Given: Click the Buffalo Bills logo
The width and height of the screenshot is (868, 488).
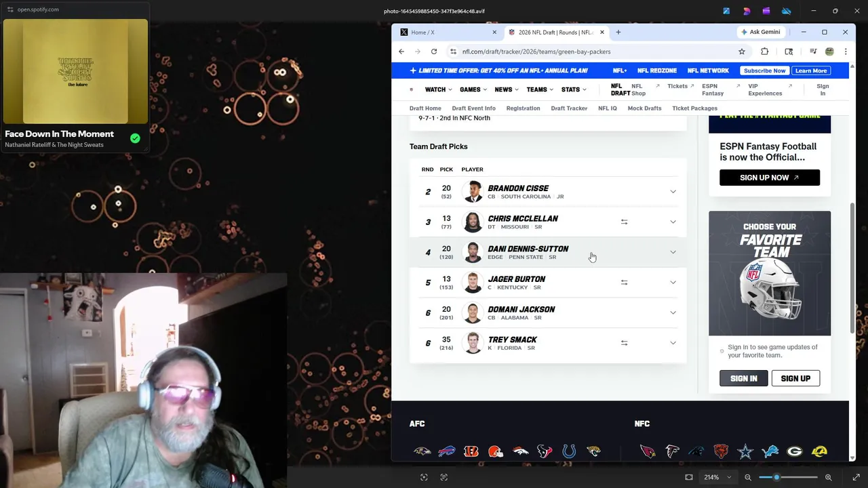Looking at the screenshot, I should click(x=446, y=451).
